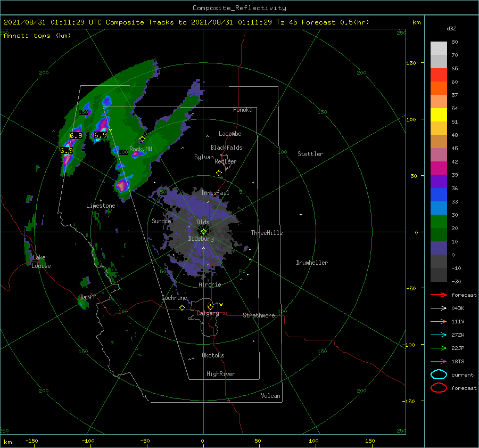
Task: Click the orange 111V arrow legend icon
Action: 439,321
